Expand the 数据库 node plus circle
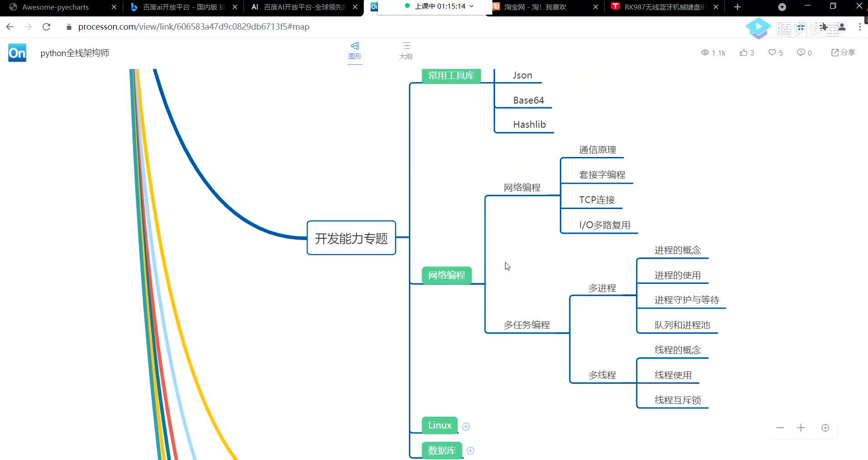 (x=470, y=450)
